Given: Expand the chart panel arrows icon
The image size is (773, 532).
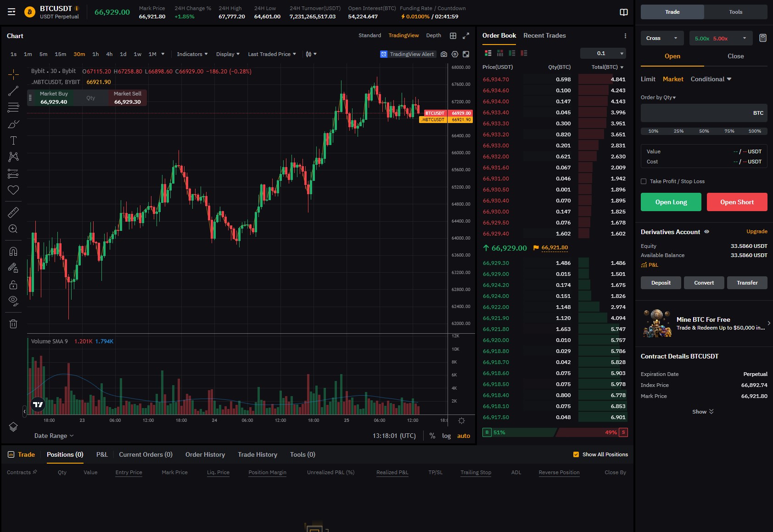Looking at the screenshot, I should (x=466, y=36).
